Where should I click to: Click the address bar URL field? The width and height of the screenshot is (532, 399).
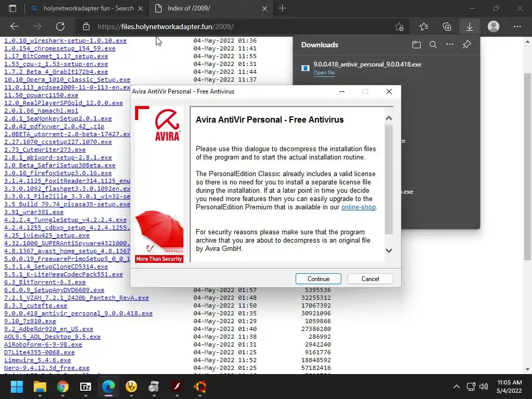click(x=237, y=26)
